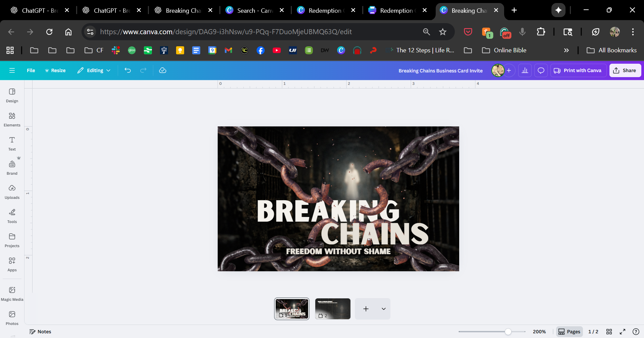This screenshot has width=644, height=338.
Task: Expand the Editing mode dropdown
Action: pos(94,70)
